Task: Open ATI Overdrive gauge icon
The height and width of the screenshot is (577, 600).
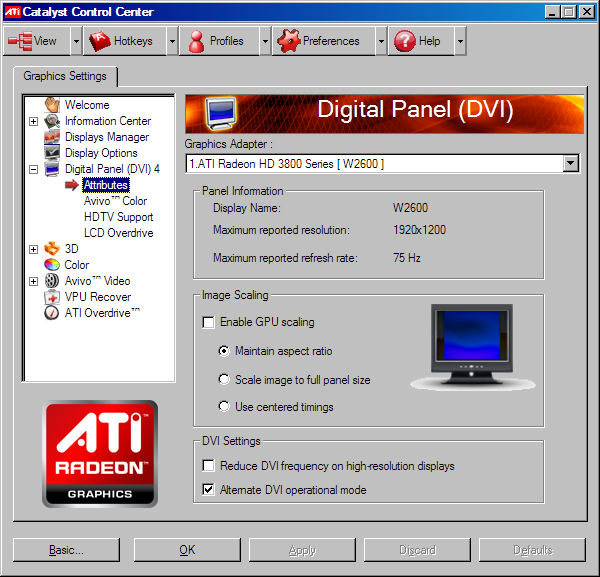Action: (52, 313)
